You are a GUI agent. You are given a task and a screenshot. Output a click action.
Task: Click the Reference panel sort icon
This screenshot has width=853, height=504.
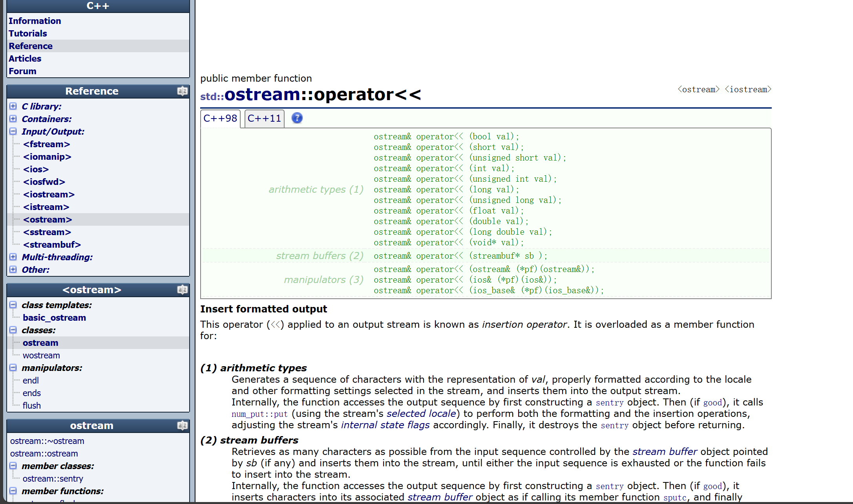[x=182, y=91]
